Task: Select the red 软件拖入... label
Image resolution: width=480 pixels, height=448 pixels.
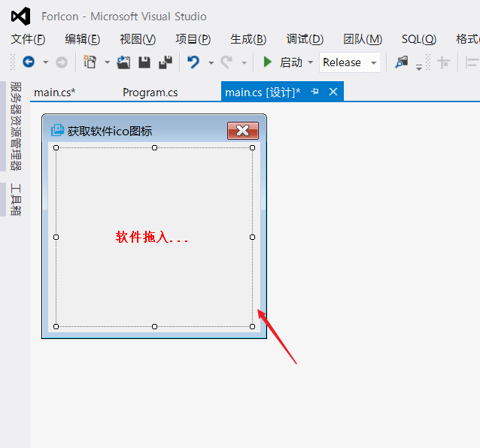Action: tap(152, 238)
